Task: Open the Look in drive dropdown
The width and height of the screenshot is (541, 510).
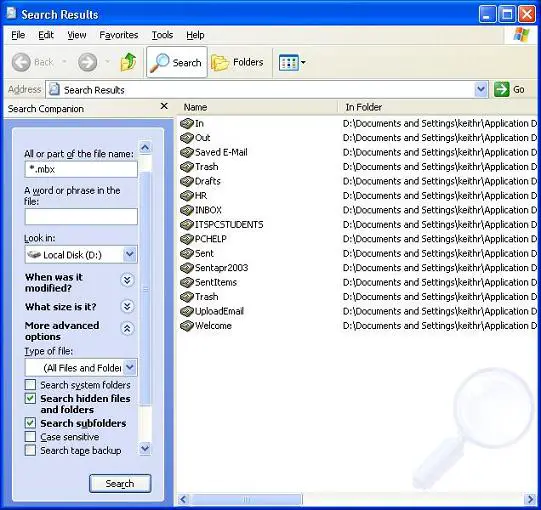Action: (130, 254)
